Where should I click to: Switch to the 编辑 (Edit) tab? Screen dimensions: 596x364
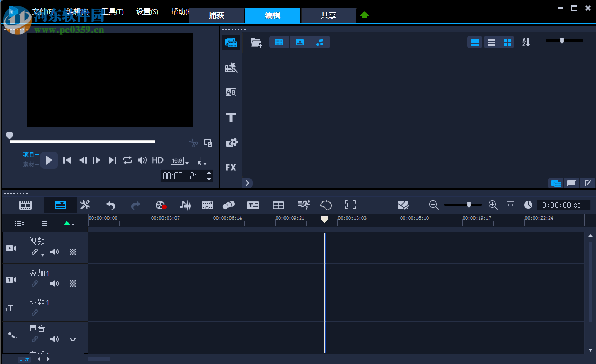pos(273,16)
